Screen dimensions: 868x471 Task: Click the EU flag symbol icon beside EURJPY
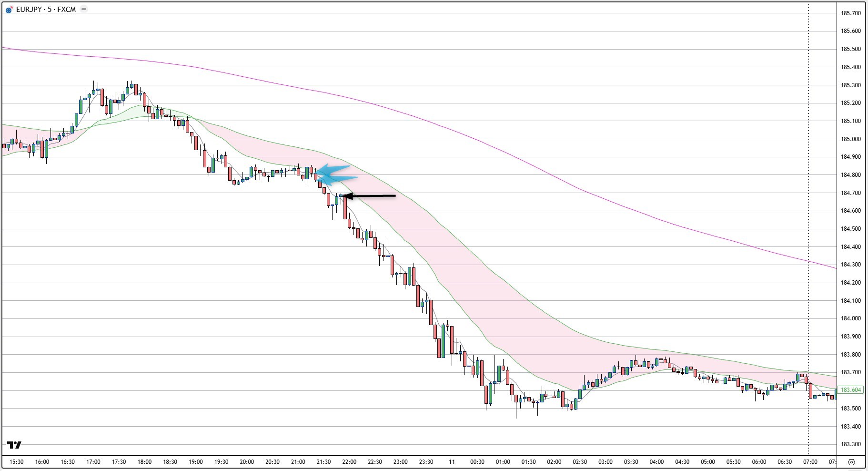(x=8, y=9)
